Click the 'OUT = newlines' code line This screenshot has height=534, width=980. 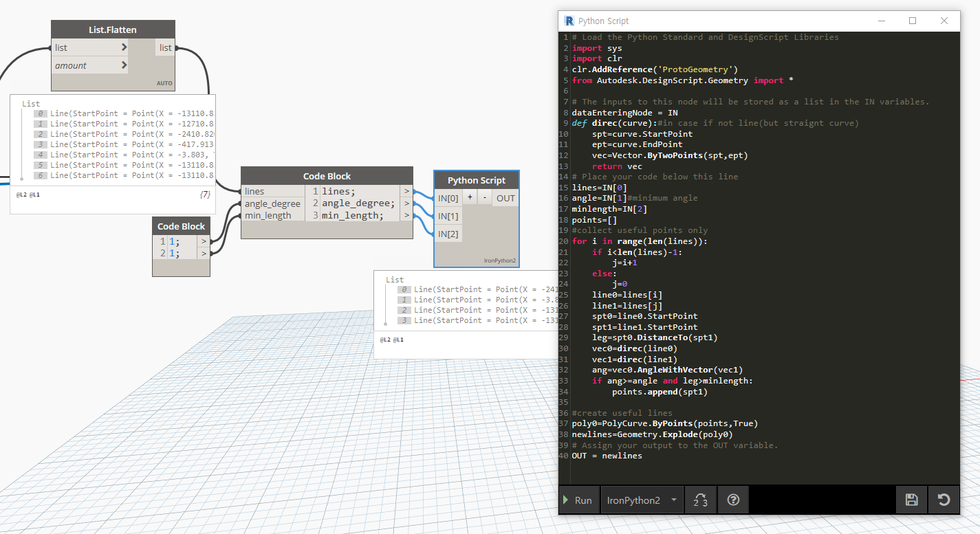(607, 456)
